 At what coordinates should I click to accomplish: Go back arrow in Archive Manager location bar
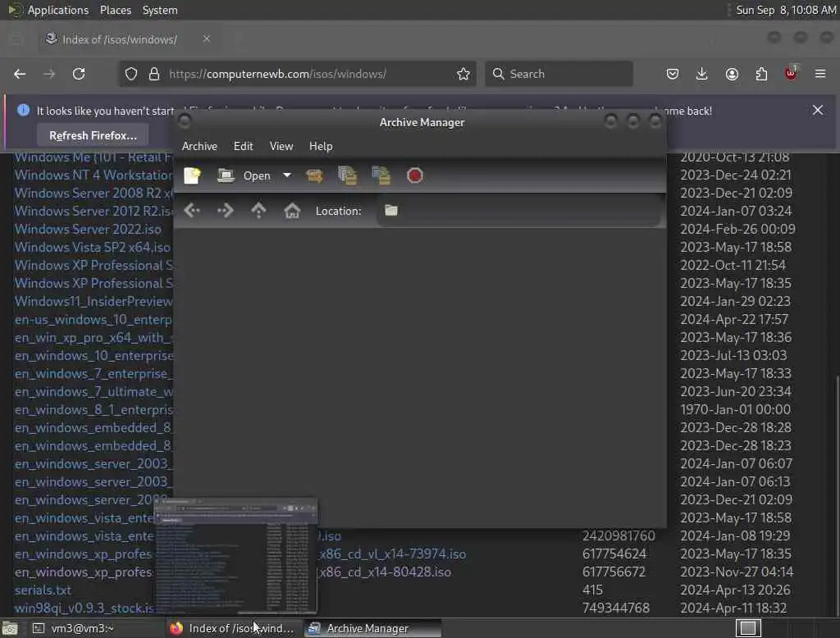coord(192,211)
